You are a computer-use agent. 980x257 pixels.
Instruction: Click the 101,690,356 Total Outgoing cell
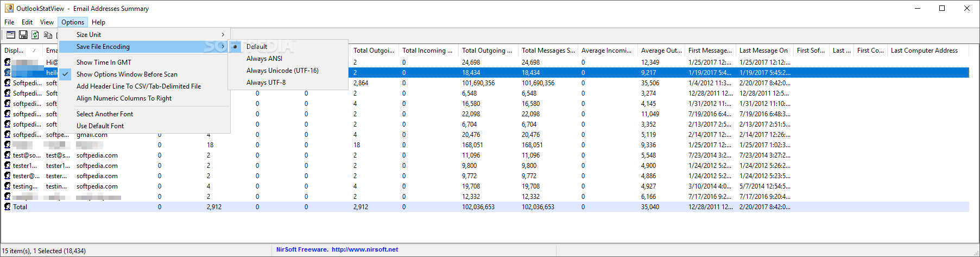click(x=478, y=83)
